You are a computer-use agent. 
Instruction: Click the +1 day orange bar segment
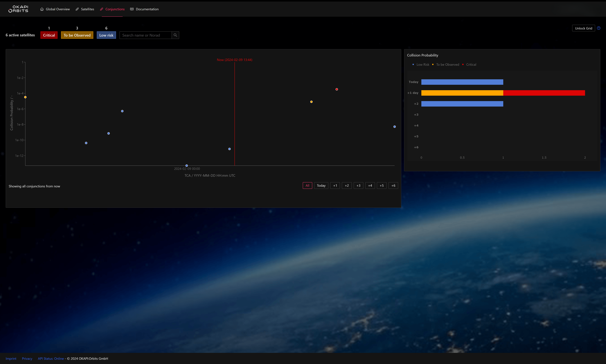coord(462,93)
